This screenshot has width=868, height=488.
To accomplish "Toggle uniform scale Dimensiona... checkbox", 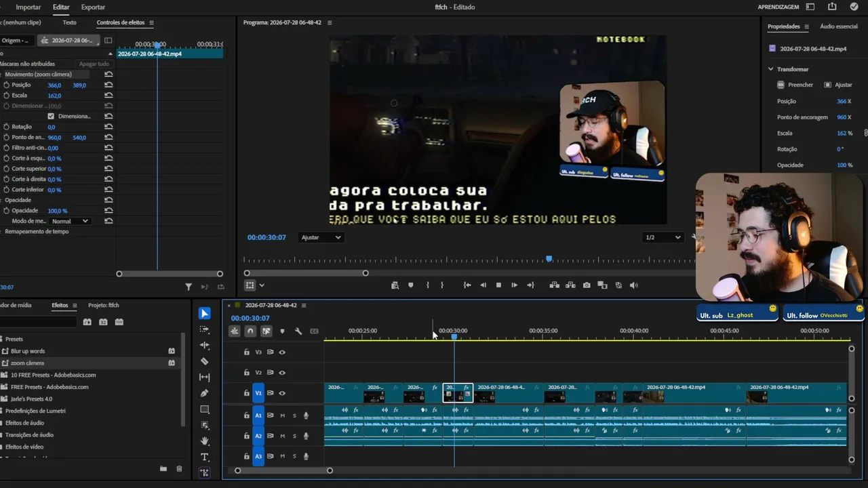I will [51, 116].
